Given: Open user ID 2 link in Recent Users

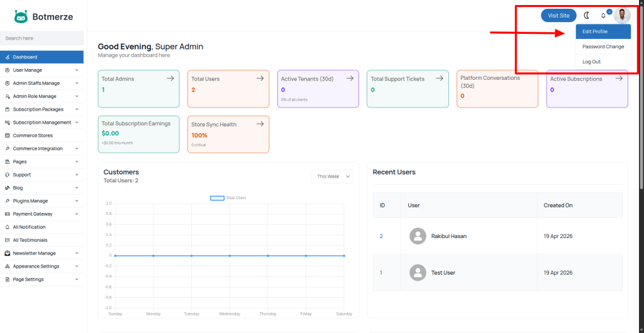Looking at the screenshot, I should tap(381, 236).
